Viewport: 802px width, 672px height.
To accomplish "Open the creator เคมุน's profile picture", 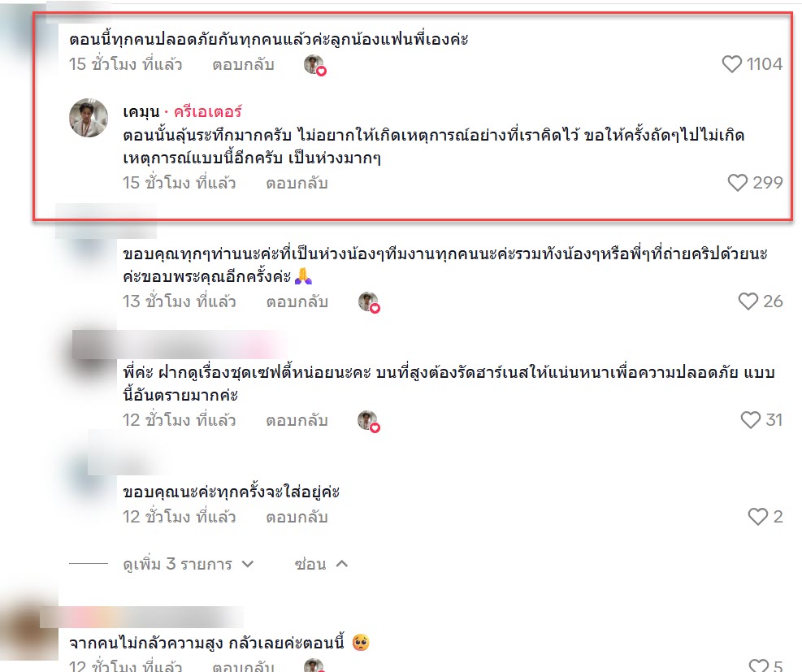I will (x=89, y=118).
